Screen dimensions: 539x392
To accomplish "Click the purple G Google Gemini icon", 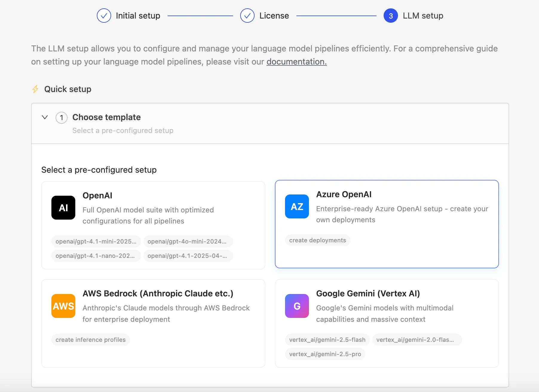I will tap(297, 306).
